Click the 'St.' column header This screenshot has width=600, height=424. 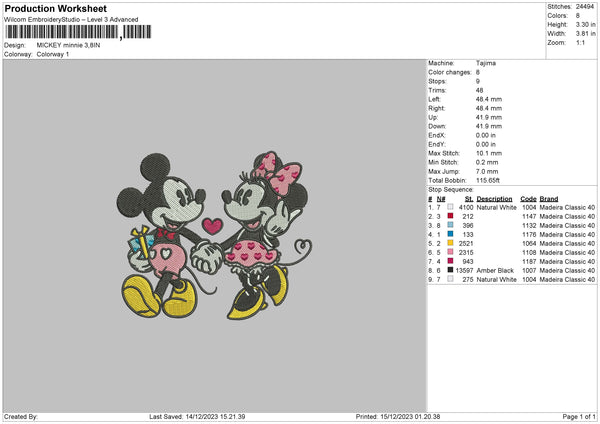click(x=469, y=199)
